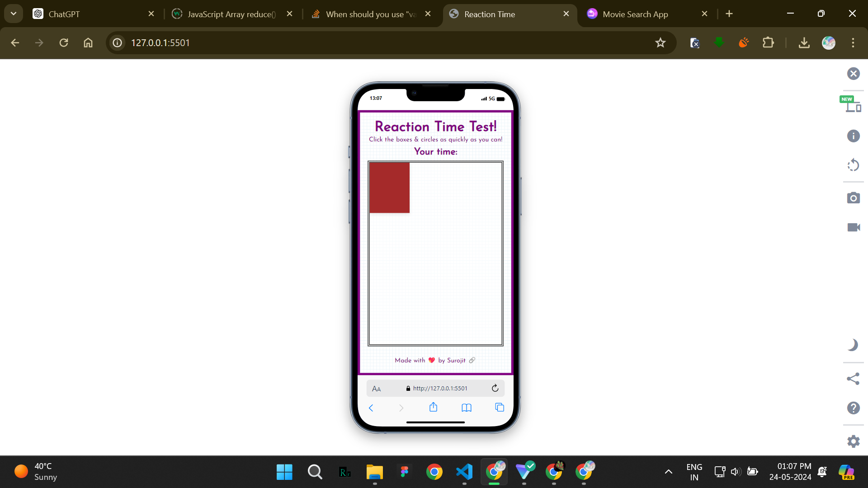Click the red box in the reaction test

(390, 188)
